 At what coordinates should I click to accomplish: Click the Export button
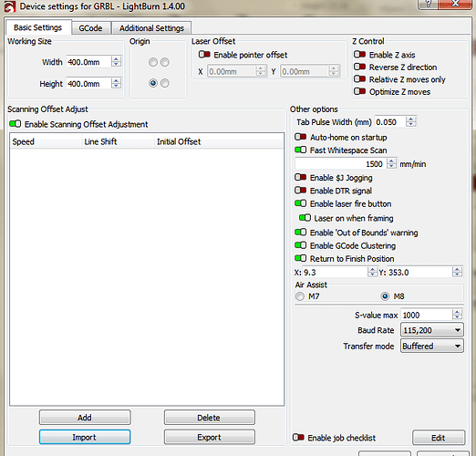click(210, 437)
